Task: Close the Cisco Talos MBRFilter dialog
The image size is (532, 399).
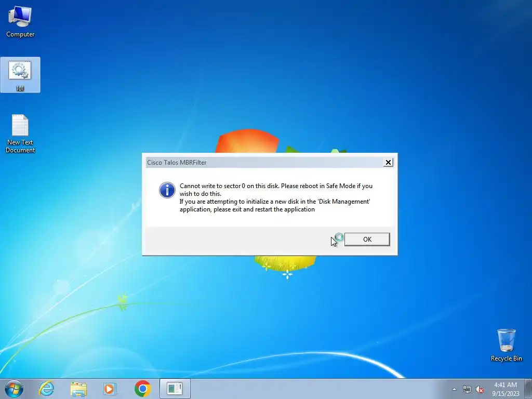Action: pyautogui.click(x=388, y=163)
